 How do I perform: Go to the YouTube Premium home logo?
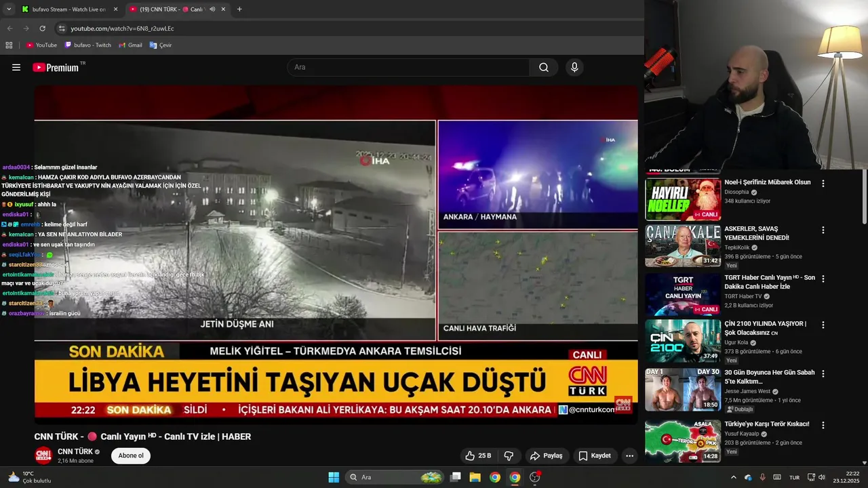[56, 67]
